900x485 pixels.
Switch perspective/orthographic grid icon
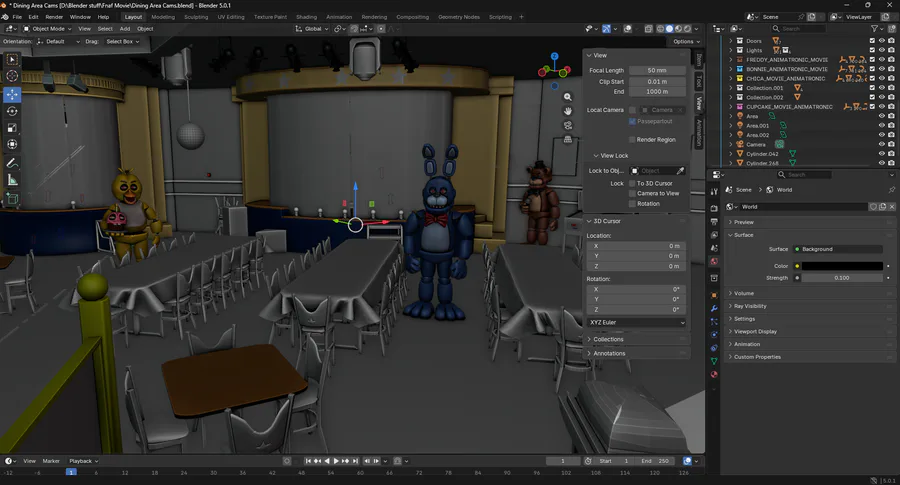[x=568, y=139]
